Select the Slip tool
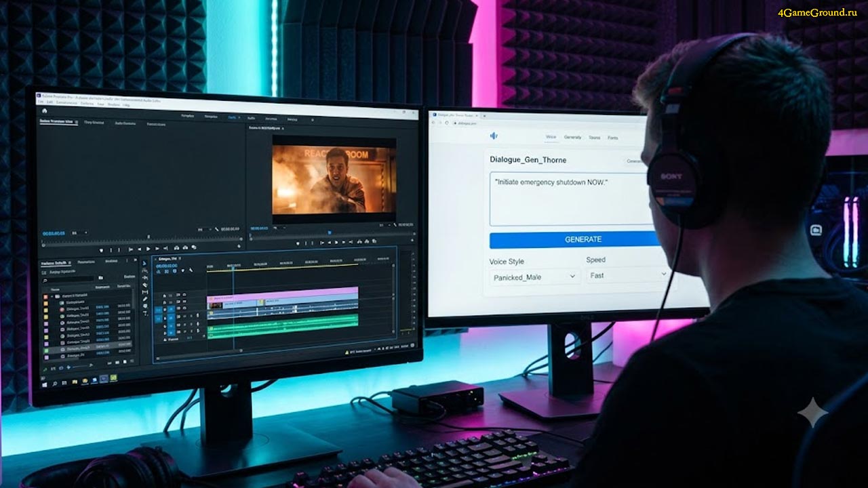The image size is (868, 488). [144, 292]
